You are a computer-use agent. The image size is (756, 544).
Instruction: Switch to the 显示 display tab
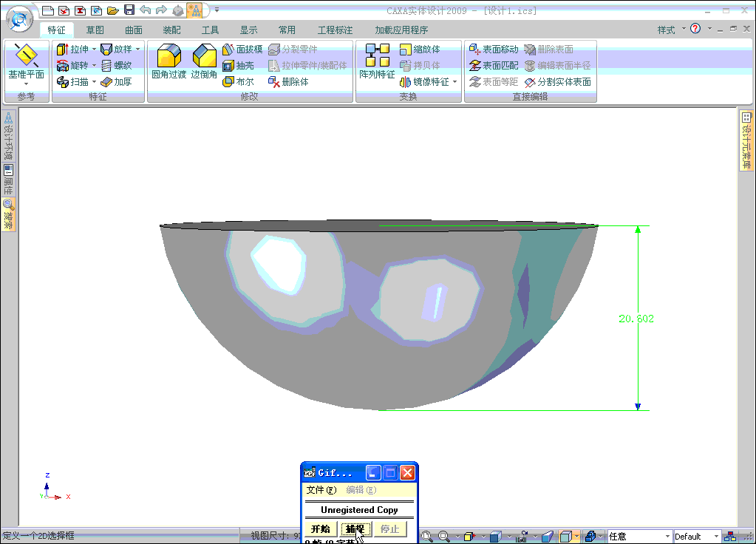click(249, 30)
